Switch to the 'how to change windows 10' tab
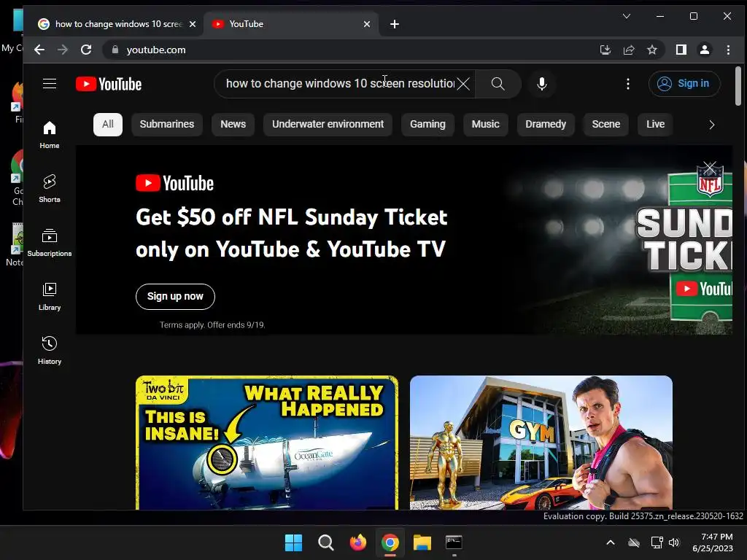Image resolution: width=747 pixels, height=560 pixels. tap(117, 24)
